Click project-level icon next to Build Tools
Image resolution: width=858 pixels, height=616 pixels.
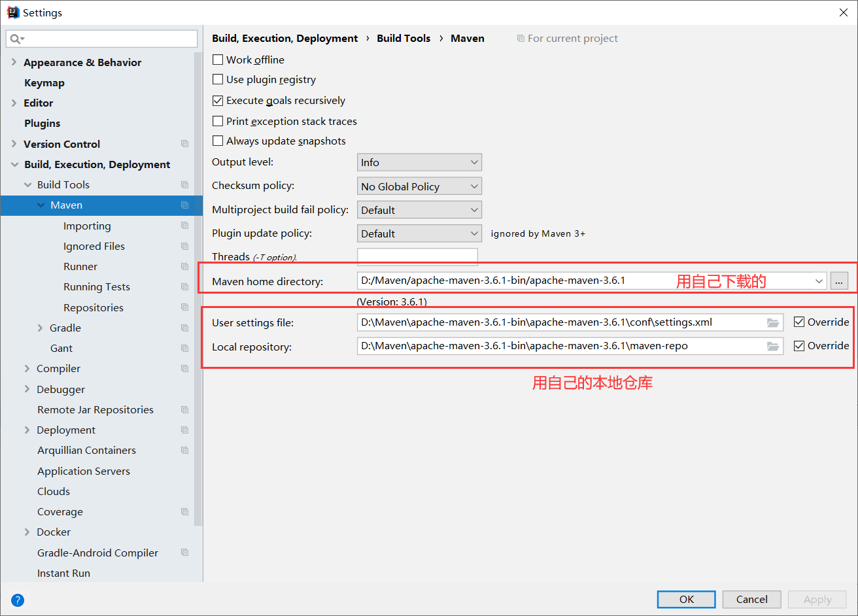click(185, 185)
